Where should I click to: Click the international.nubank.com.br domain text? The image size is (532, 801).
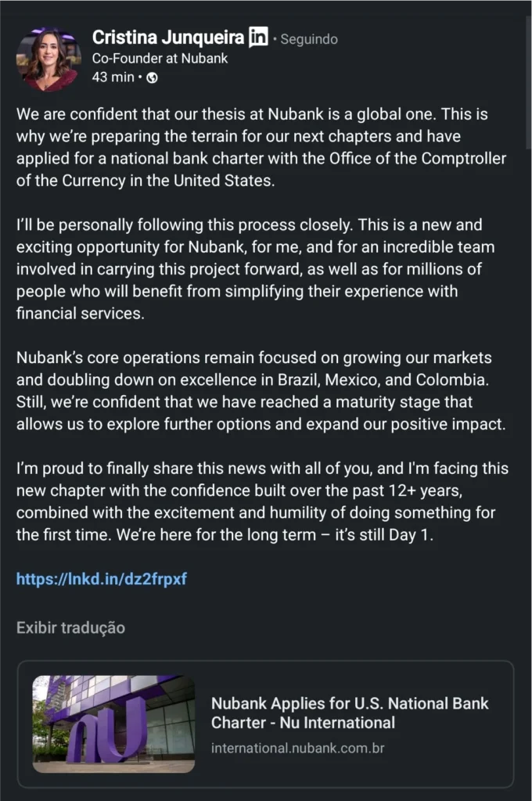297,749
